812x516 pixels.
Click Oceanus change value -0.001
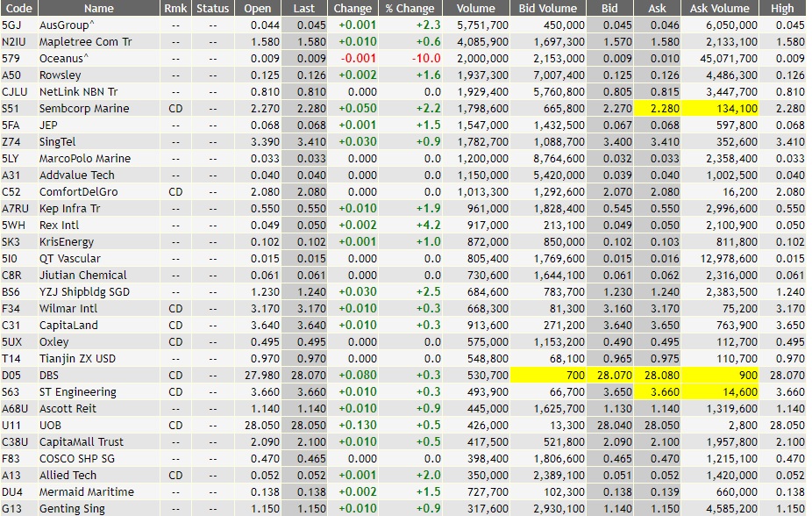[x=359, y=59]
